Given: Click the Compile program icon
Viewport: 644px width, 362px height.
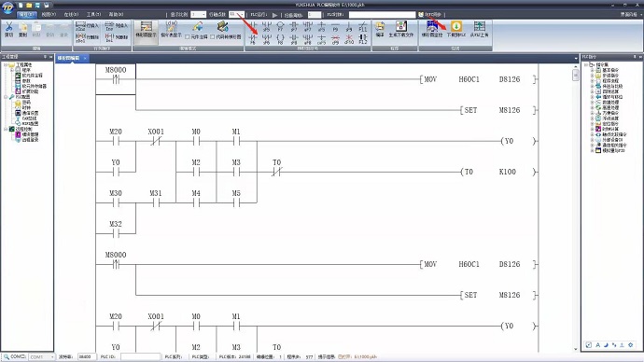Looking at the screenshot, I should (380, 29).
